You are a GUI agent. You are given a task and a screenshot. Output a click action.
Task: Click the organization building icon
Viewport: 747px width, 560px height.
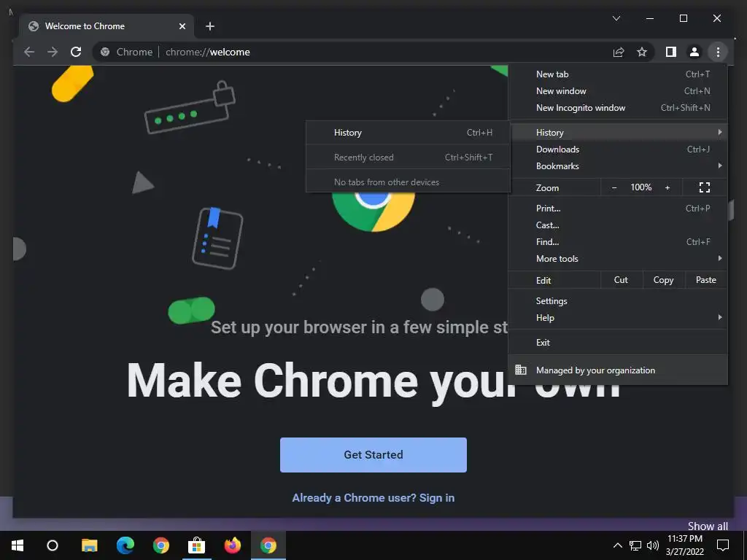[521, 370]
